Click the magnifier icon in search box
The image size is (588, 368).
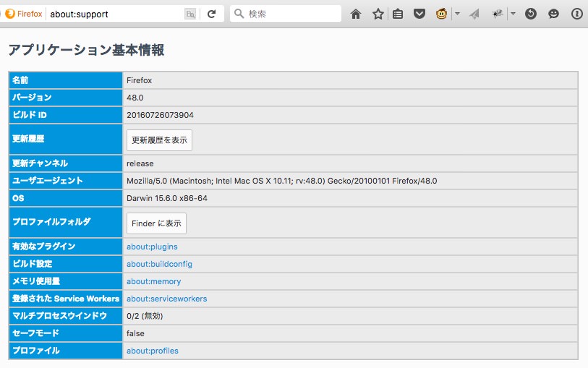click(x=239, y=14)
